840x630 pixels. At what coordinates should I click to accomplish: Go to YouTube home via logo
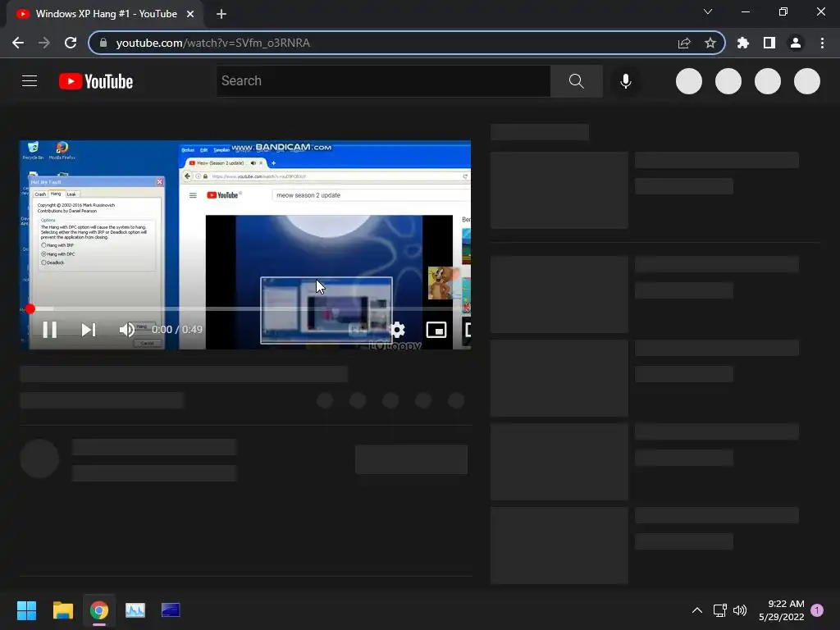[x=96, y=81]
